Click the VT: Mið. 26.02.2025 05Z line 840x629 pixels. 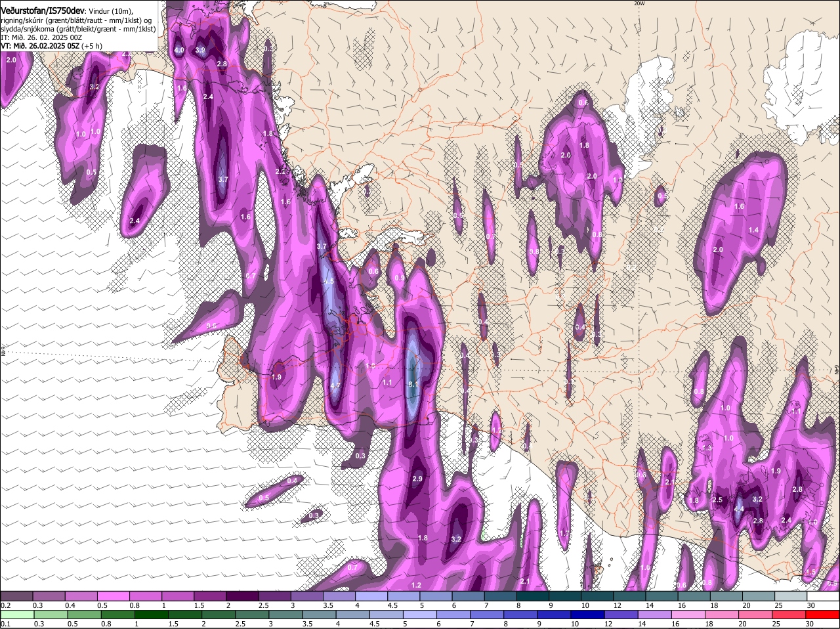(51, 46)
